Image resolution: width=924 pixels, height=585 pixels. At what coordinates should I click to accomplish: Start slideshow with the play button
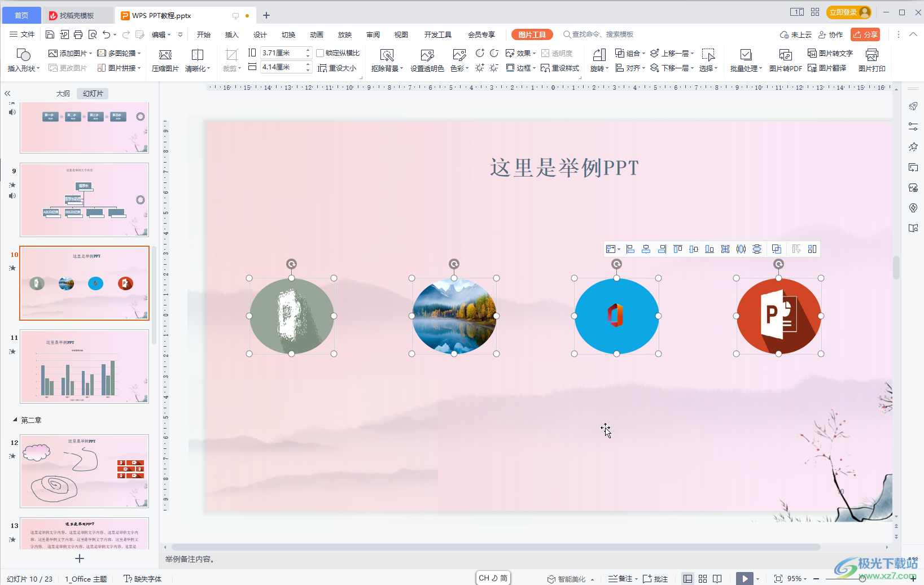pyautogui.click(x=745, y=579)
